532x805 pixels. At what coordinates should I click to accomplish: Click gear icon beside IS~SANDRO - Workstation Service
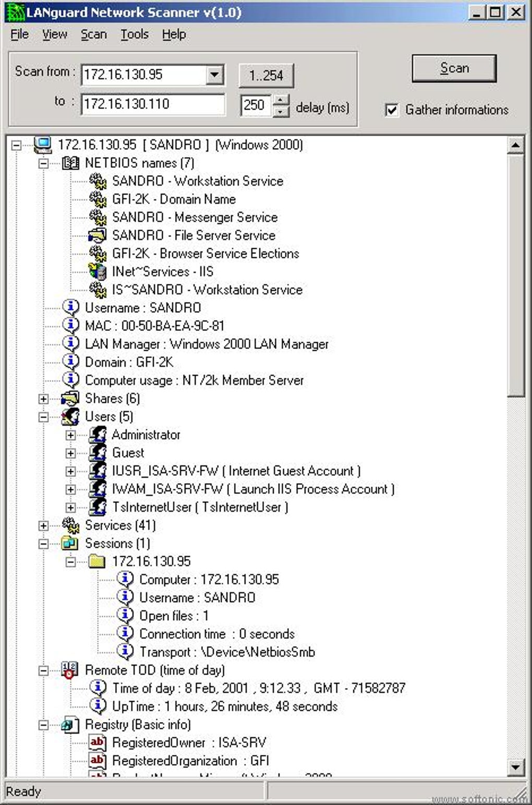tap(98, 290)
